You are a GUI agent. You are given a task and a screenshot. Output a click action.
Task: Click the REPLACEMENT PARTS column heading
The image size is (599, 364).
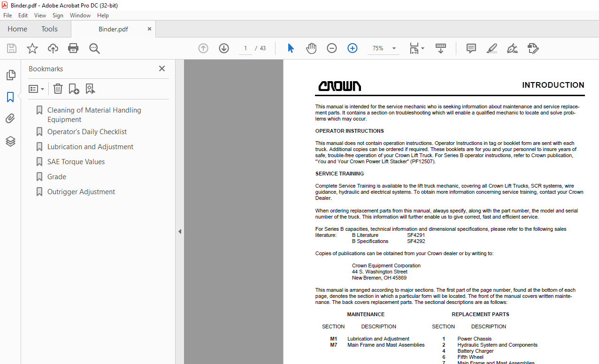point(480,314)
